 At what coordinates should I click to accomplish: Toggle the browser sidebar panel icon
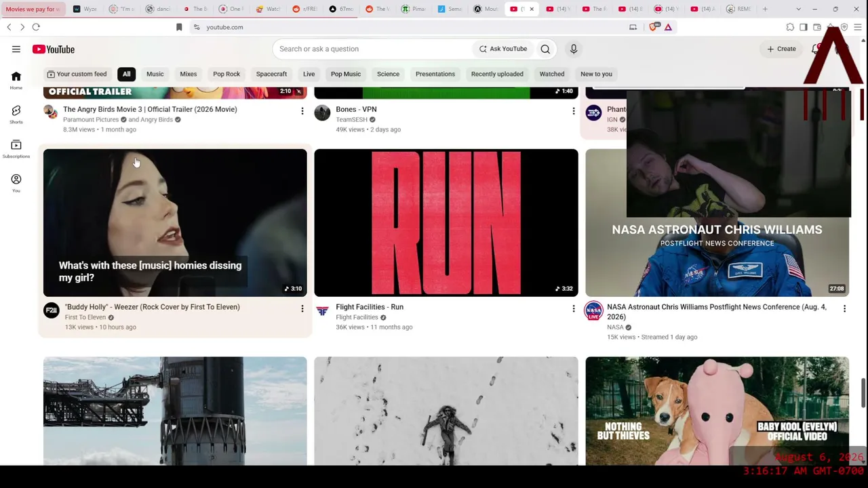pyautogui.click(x=804, y=27)
